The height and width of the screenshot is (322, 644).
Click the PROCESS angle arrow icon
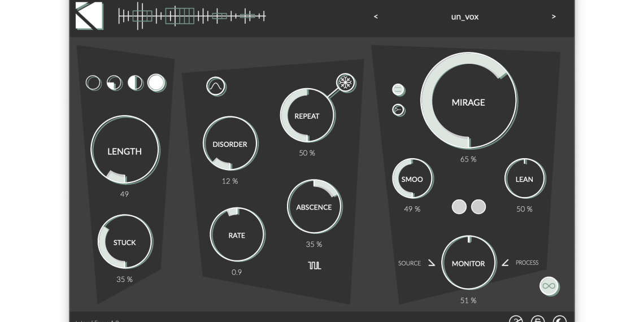[505, 263]
